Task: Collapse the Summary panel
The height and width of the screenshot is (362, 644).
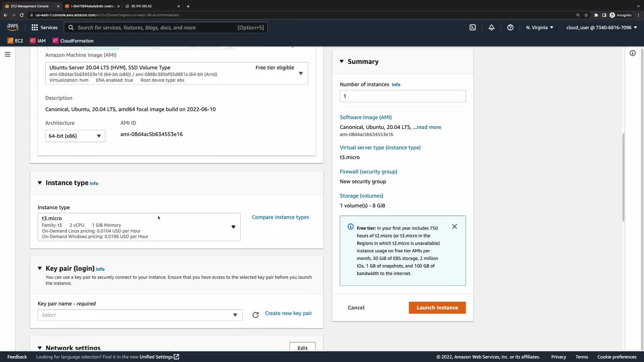Action: [x=341, y=61]
